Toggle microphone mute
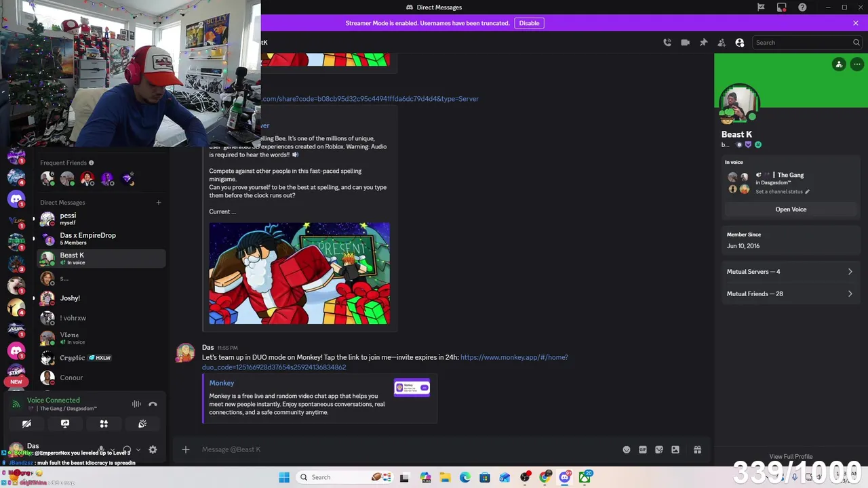Viewport: 868px width, 488px height. pos(101,449)
